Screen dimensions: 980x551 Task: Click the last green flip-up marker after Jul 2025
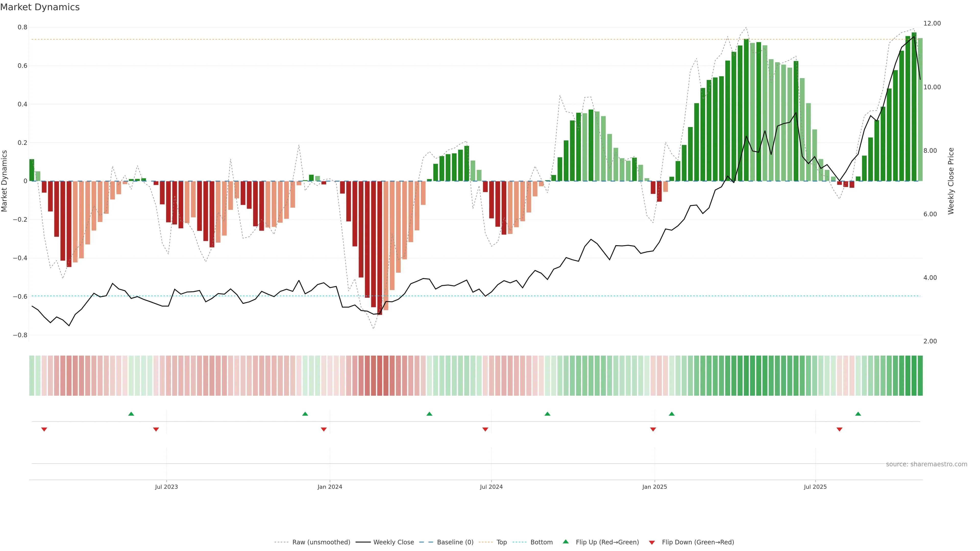(x=858, y=414)
